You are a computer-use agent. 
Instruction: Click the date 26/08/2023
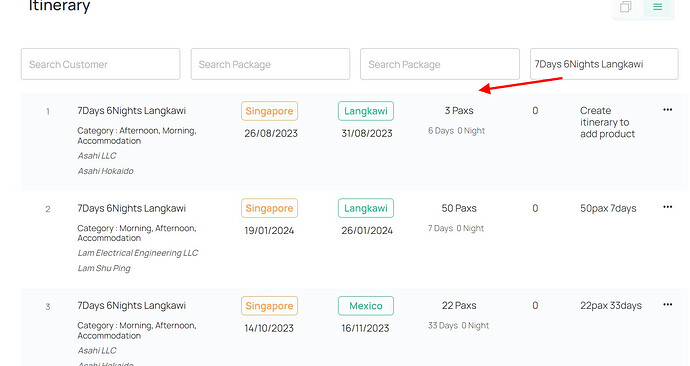(271, 133)
